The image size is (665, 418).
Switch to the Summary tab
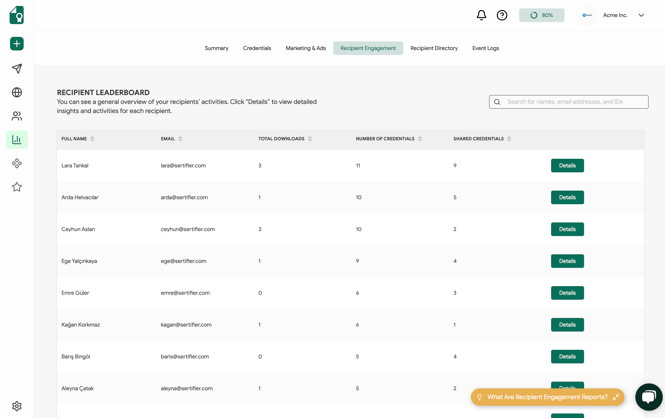[216, 48]
